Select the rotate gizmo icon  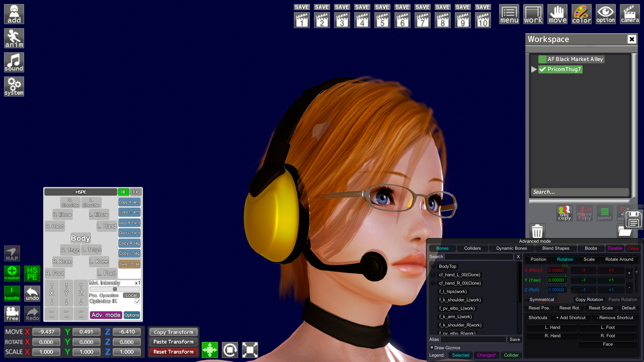coord(230,350)
